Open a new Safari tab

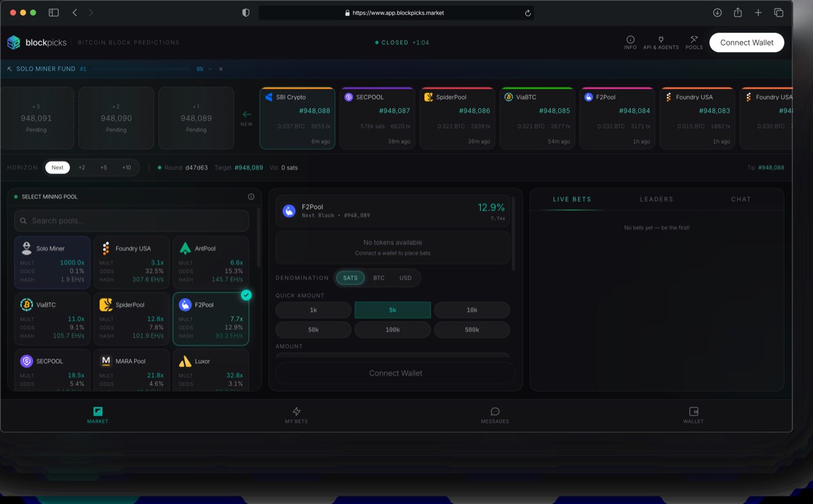pos(758,13)
